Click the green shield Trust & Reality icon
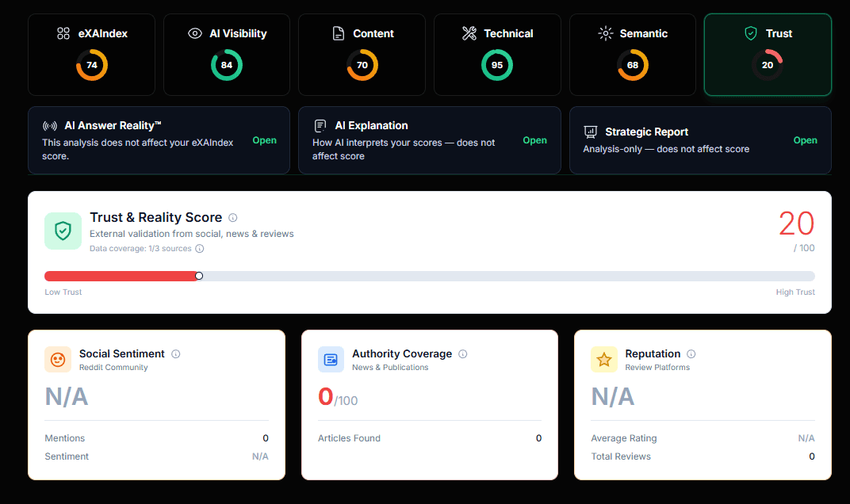Viewport: 850px width, 504px height. (x=63, y=231)
